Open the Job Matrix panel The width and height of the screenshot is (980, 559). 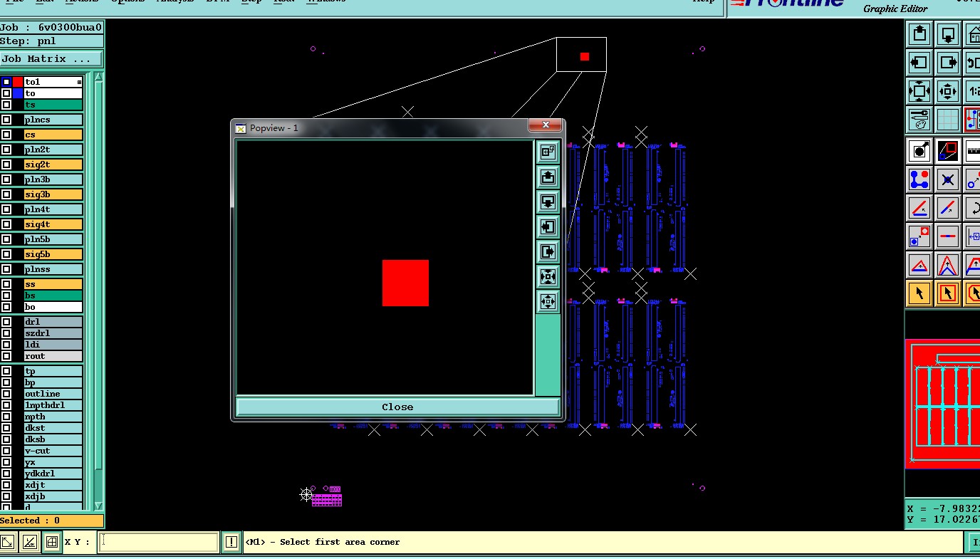[x=51, y=59]
